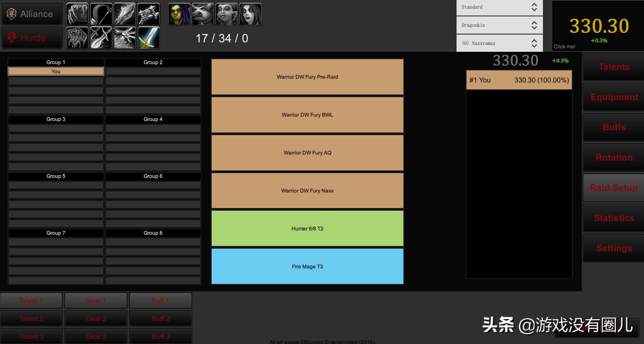Screen dimensions: 644x344
Task: Pick the Warrior DW Fury BWL template
Action: [x=308, y=115]
